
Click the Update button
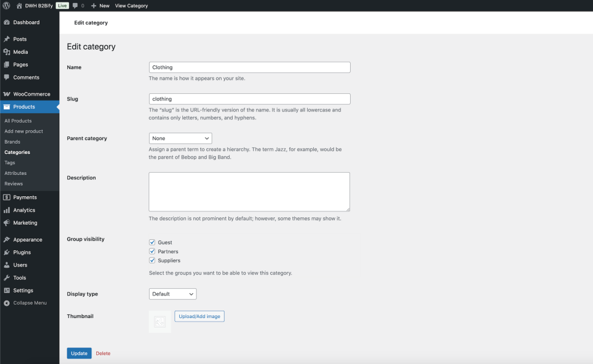79,353
